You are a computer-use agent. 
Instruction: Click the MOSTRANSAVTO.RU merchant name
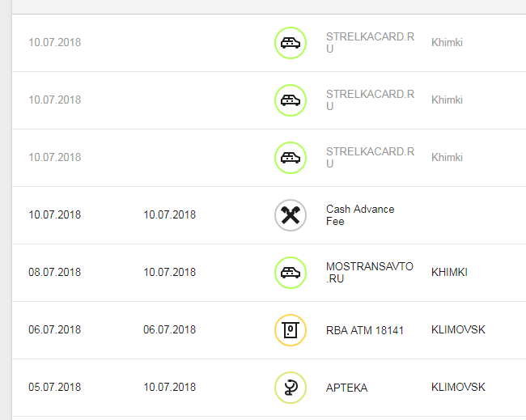coord(370,273)
